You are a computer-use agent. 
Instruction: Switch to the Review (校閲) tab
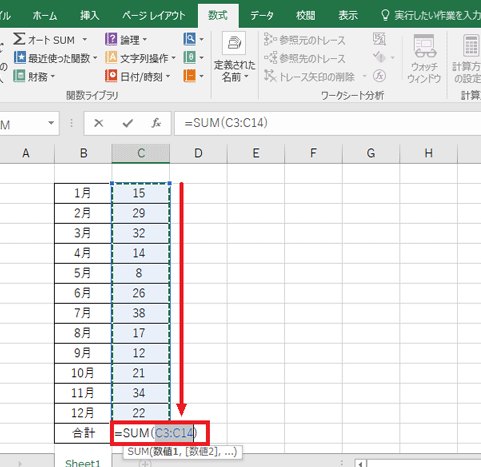tap(305, 16)
